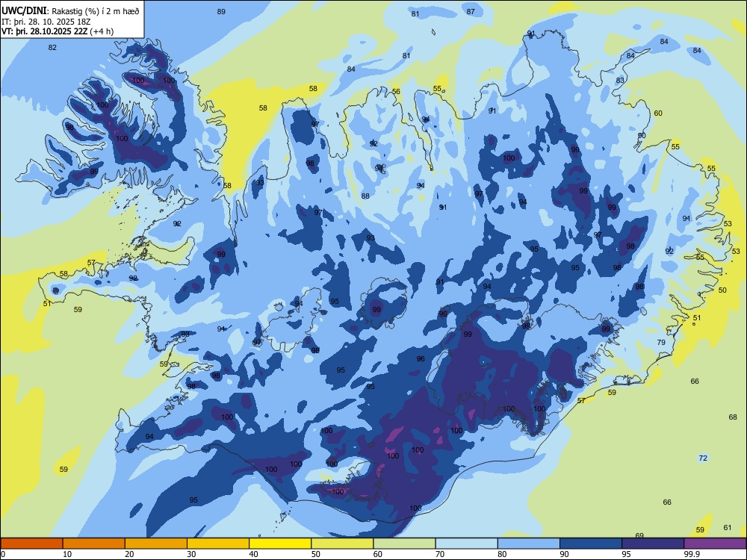This screenshot has width=747, height=560.
Task: Click the 61 value on the map
Action: point(728,527)
